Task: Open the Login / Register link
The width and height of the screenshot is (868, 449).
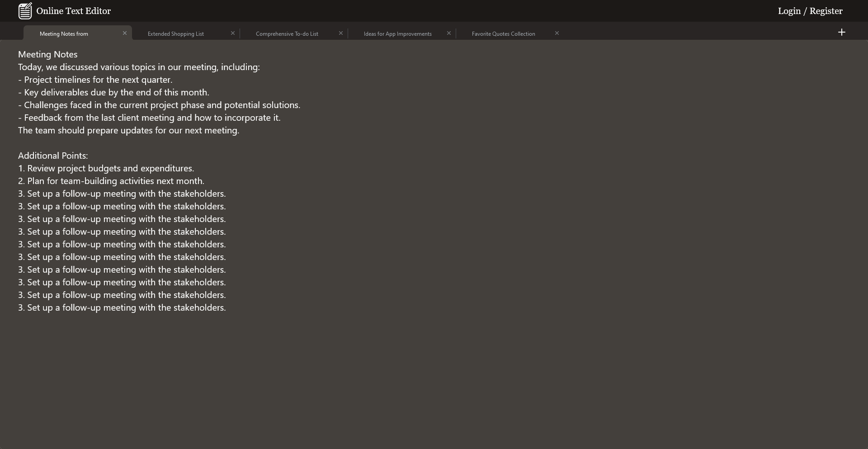Action: (x=810, y=11)
